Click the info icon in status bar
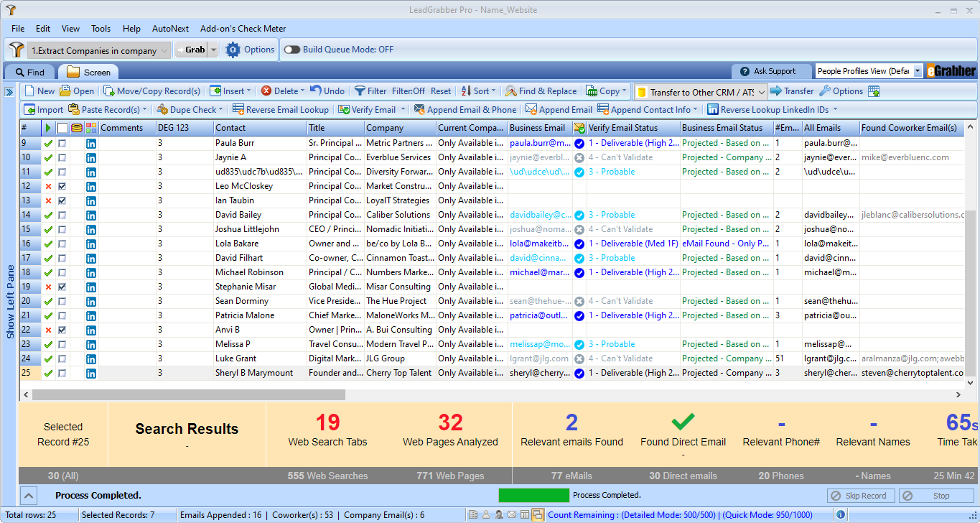This screenshot has width=980, height=523. (841, 514)
